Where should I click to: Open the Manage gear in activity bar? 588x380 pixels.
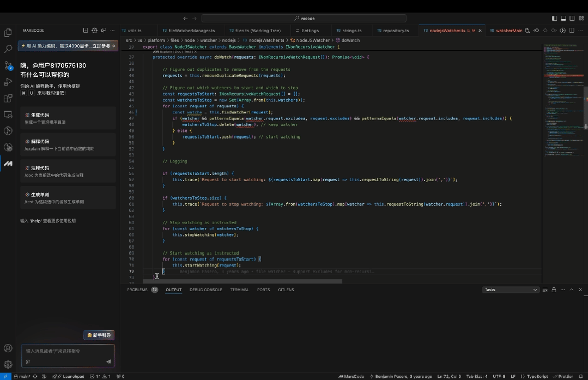tap(8, 364)
